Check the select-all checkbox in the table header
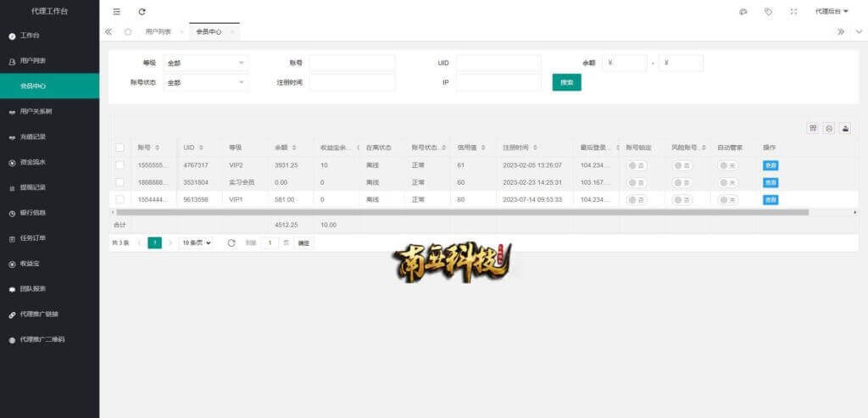868x418 pixels. (x=120, y=148)
